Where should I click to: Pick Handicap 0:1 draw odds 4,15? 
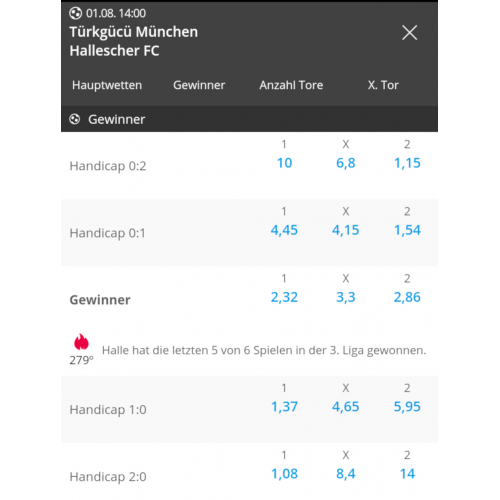point(346,230)
